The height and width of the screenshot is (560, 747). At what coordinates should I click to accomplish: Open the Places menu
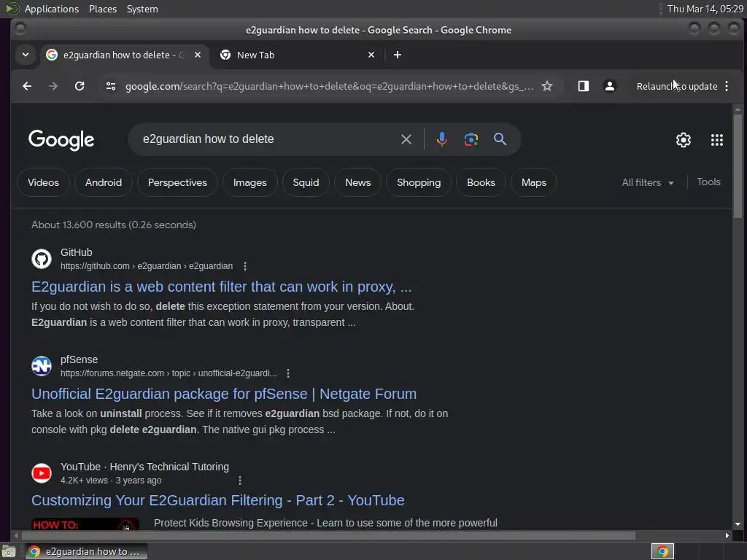(103, 9)
